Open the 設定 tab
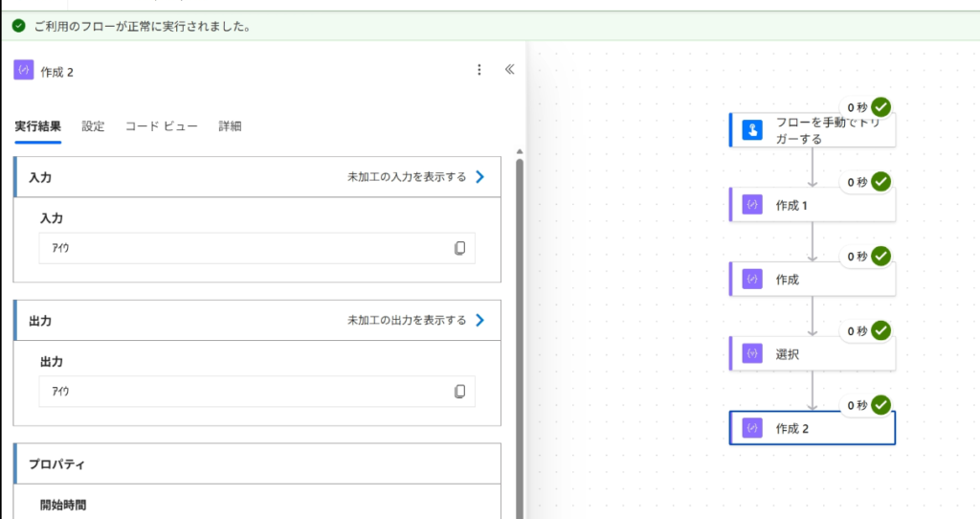The width and height of the screenshot is (980, 519). tap(93, 126)
